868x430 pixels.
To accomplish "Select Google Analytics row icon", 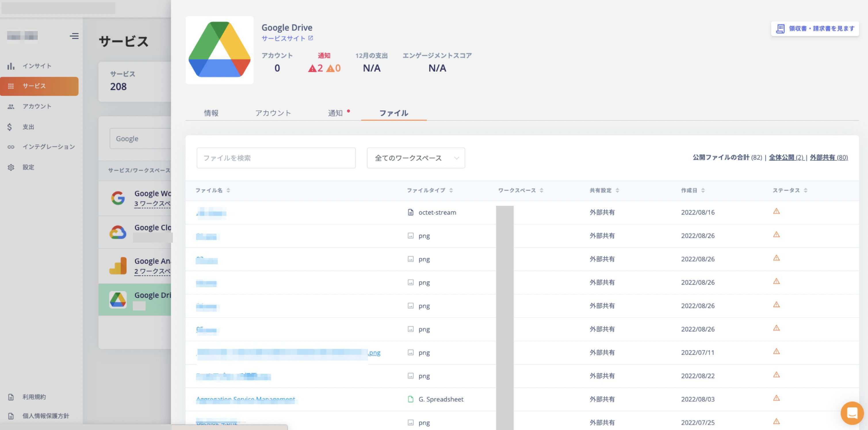I will (118, 266).
